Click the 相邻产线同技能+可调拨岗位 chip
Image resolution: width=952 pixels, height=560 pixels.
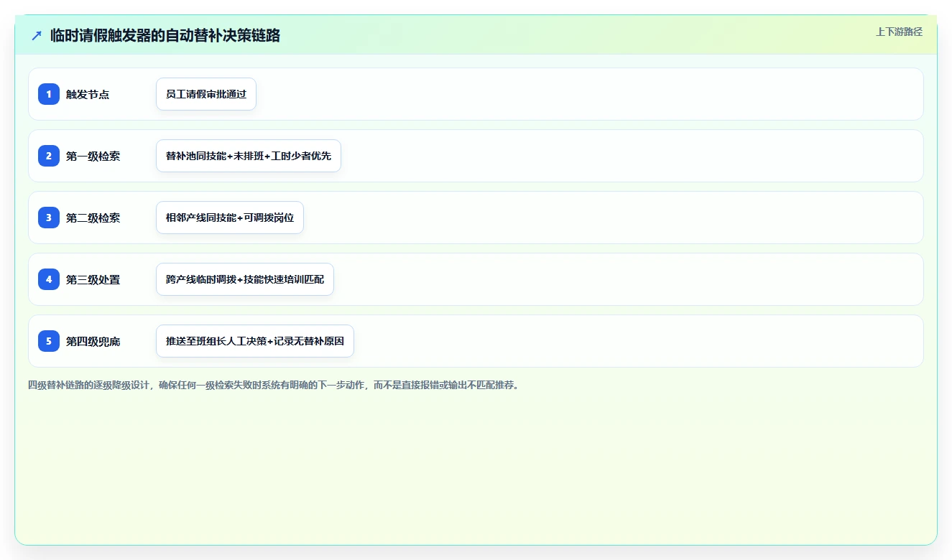230,218
